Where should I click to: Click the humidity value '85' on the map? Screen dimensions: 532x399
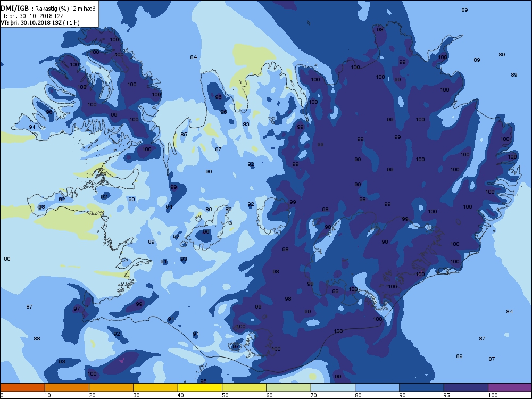point(184,135)
